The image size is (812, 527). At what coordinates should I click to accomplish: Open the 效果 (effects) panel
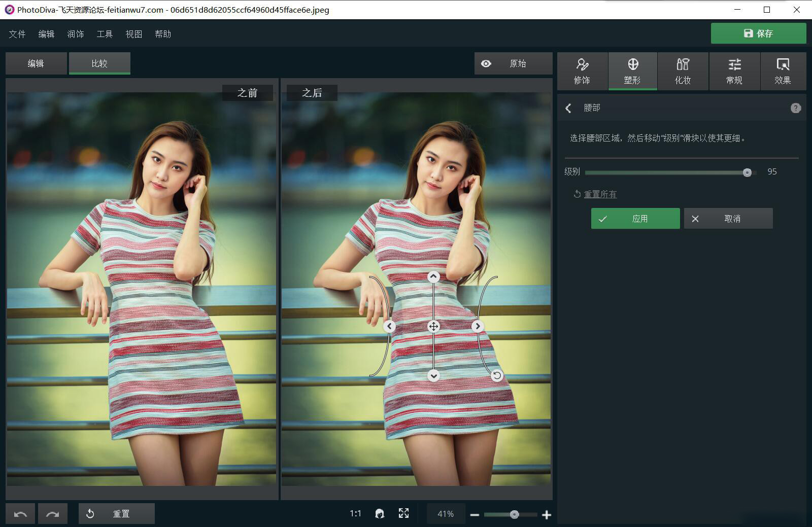[x=783, y=71]
